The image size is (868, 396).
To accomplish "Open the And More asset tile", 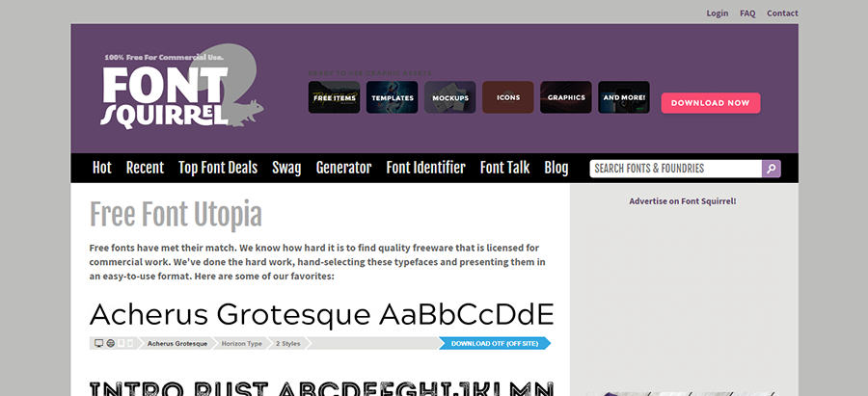I will pyautogui.click(x=624, y=97).
